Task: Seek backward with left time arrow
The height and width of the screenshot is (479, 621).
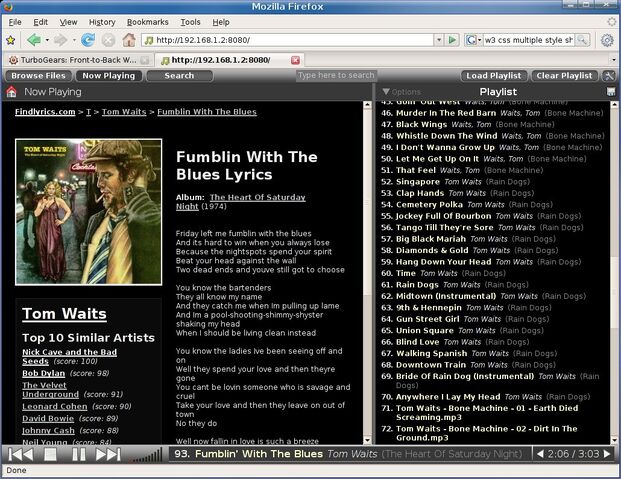Action: pos(540,454)
